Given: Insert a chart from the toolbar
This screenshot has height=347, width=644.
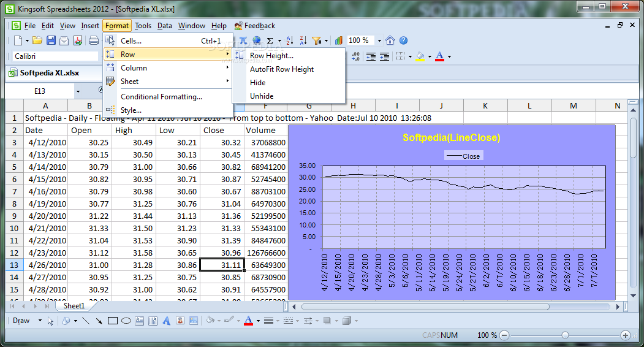Looking at the screenshot, I should 339,40.
